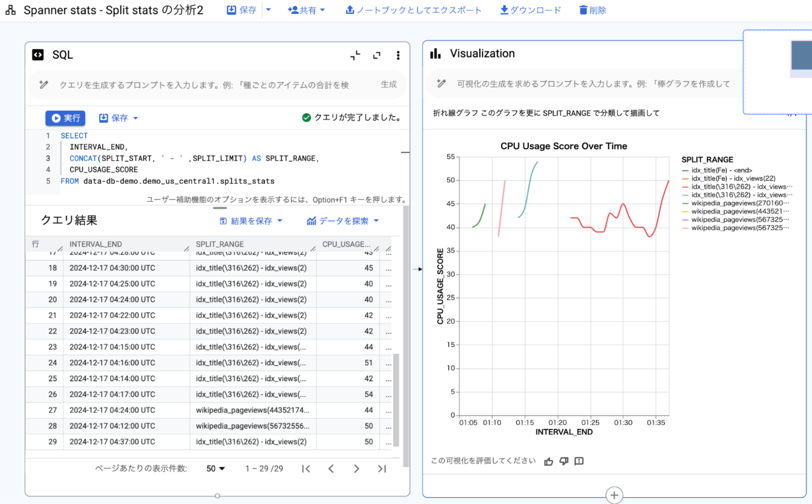Click the query results vertical scrollbar

(396, 400)
